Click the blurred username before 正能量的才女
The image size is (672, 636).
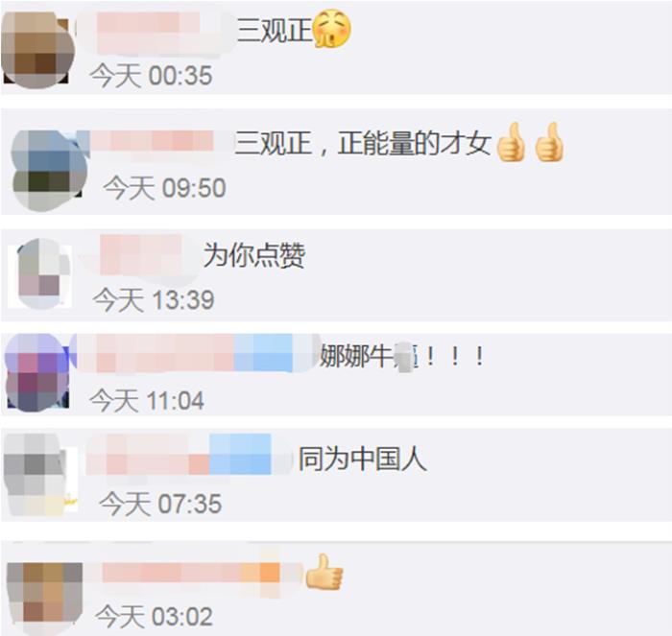[155, 141]
